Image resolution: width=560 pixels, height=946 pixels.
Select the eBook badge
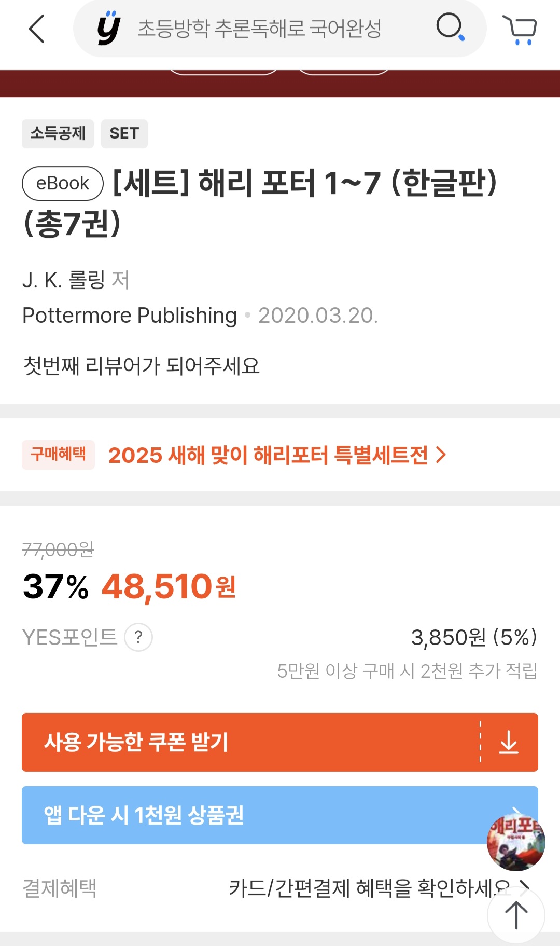[63, 183]
